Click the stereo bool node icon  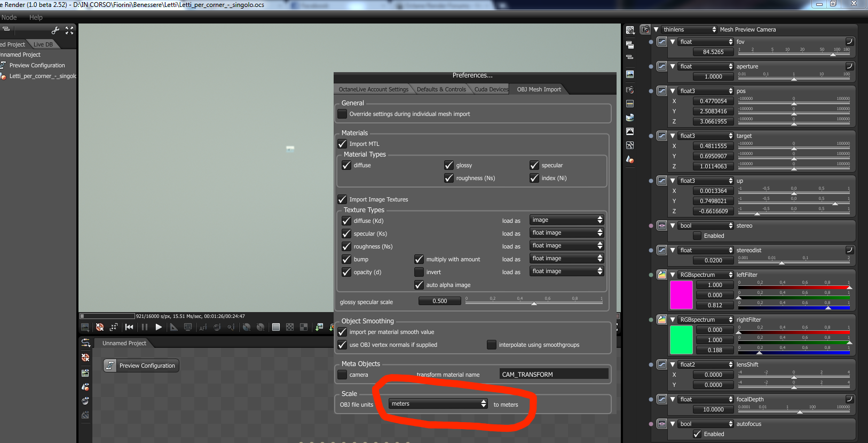pyautogui.click(x=662, y=226)
